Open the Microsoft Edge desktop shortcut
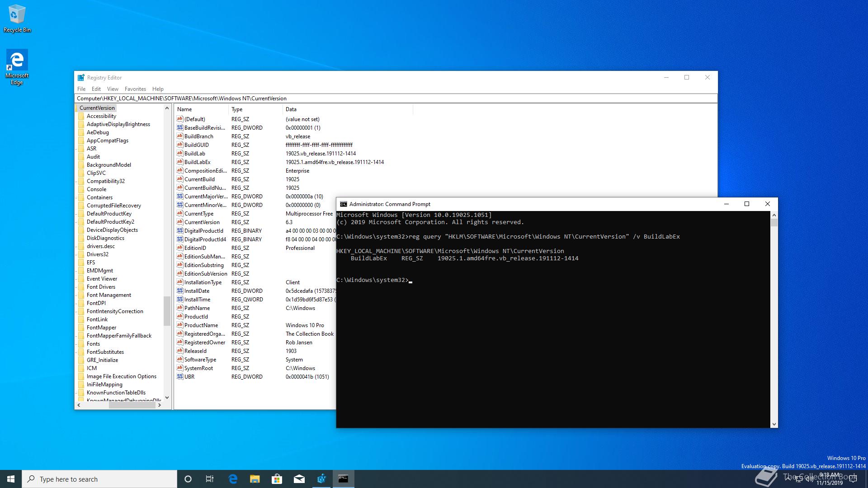868x488 pixels. [17, 67]
